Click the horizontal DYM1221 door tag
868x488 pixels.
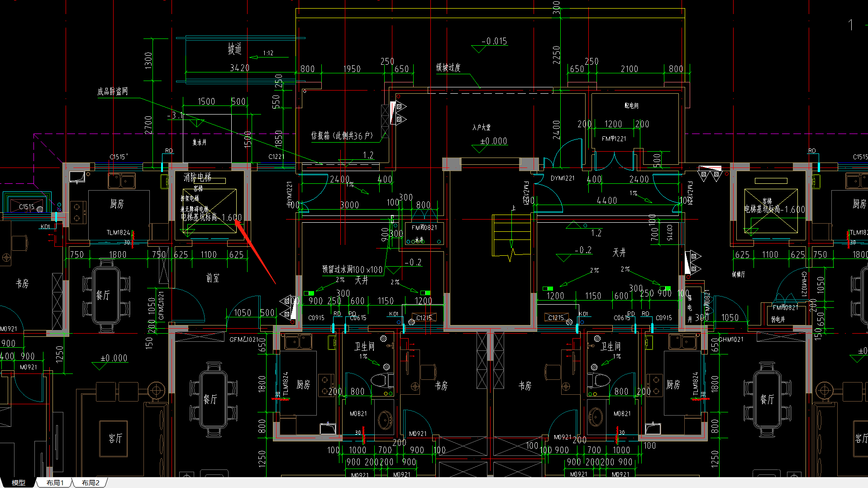[563, 178]
